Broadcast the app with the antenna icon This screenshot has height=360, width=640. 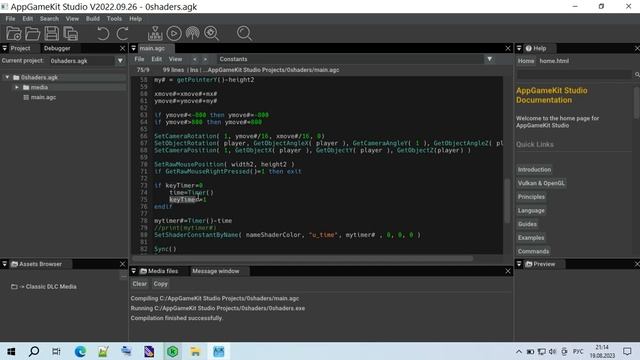tap(193, 33)
